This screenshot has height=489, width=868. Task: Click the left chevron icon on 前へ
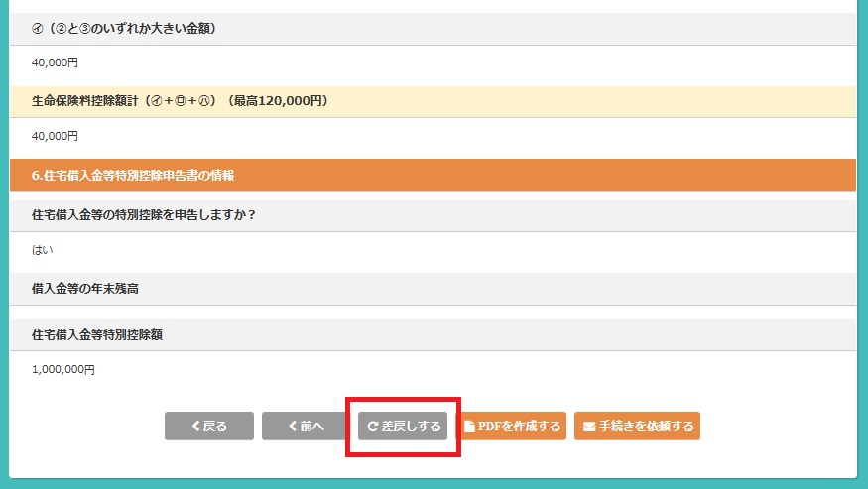point(293,427)
